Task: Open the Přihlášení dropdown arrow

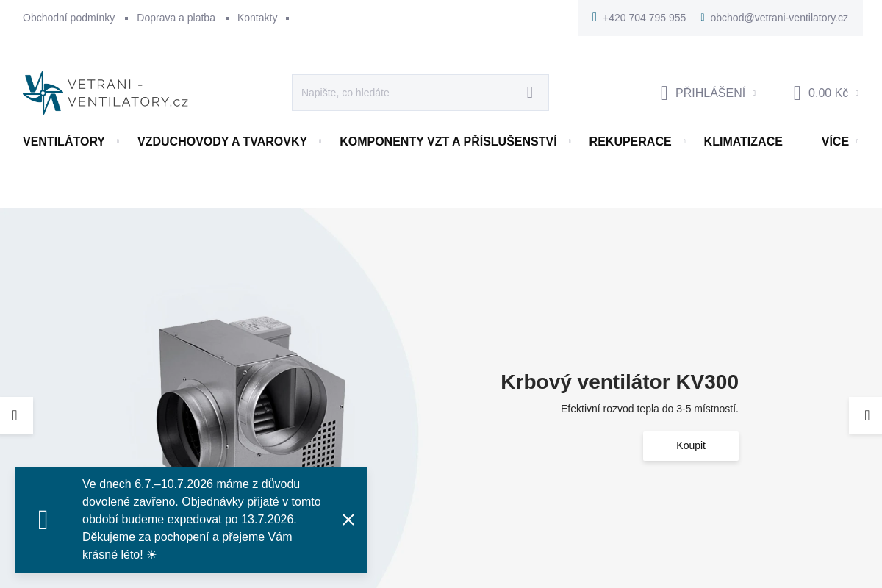Action: 753,93
